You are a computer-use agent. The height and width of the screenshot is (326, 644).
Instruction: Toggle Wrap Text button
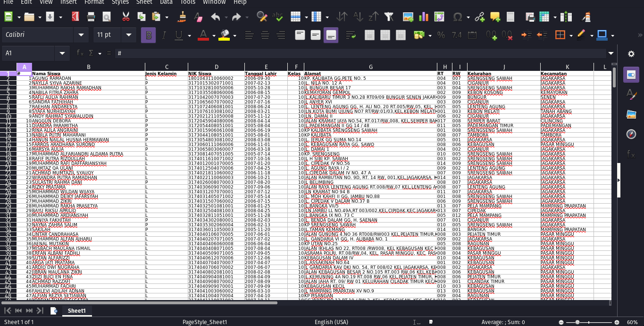tap(351, 35)
